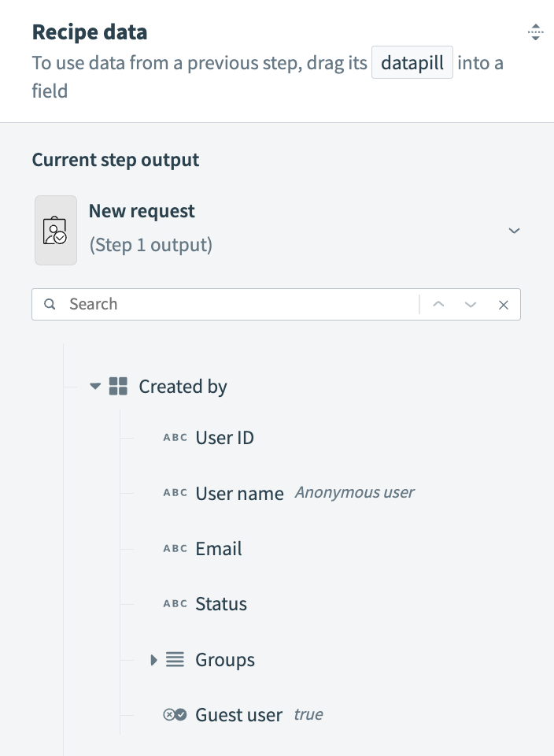The width and height of the screenshot is (554, 756).
Task: Collapse the Created by tree node
Action: click(95, 387)
